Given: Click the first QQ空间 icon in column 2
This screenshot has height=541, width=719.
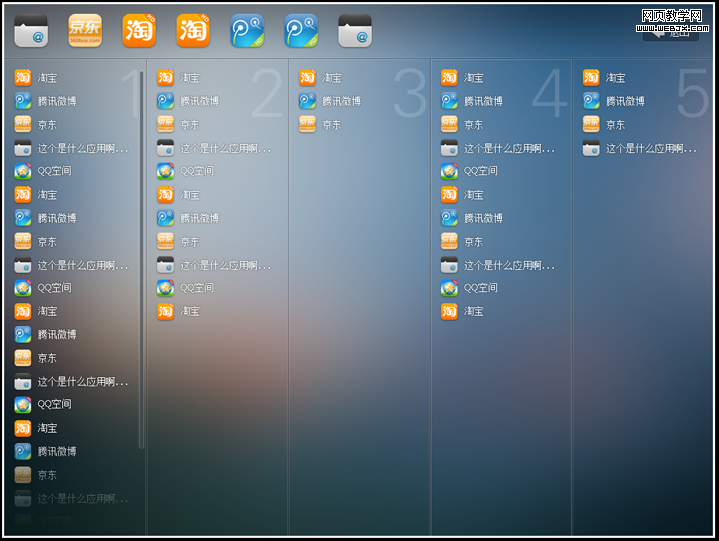Looking at the screenshot, I should click(x=165, y=171).
